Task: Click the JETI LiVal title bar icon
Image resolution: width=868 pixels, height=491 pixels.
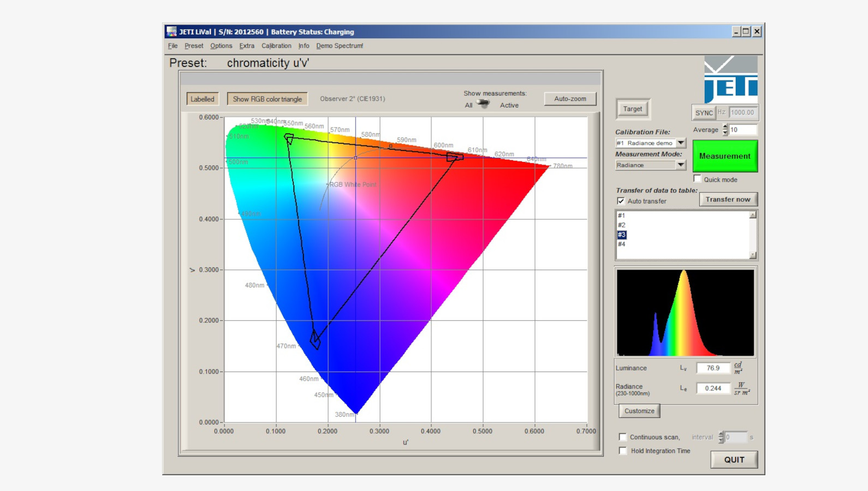Action: tap(171, 32)
